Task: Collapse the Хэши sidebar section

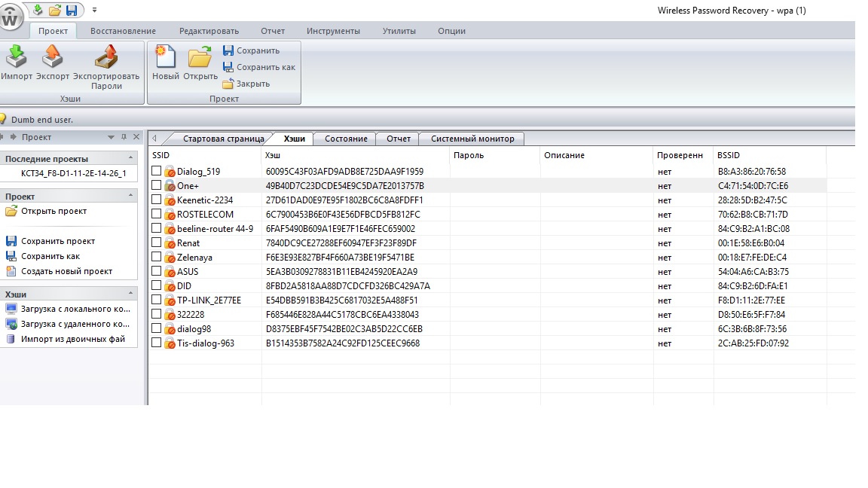Action: tap(131, 294)
